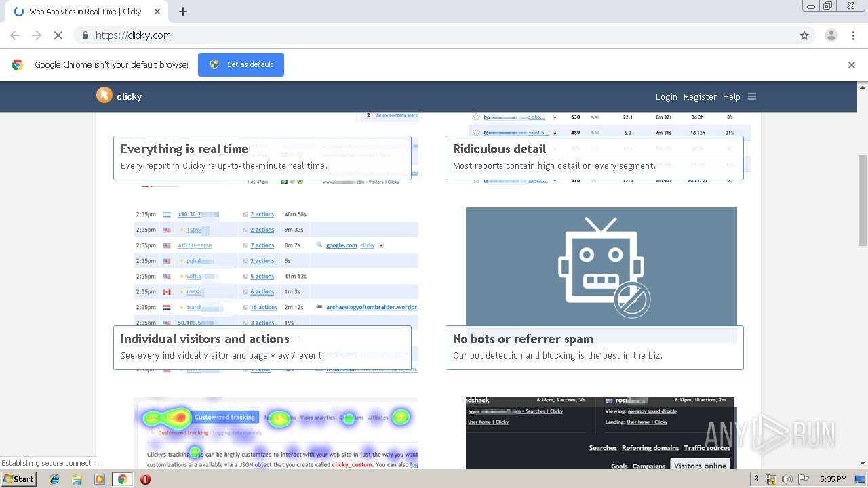
Task: Click the Referring domains link
Action: click(650, 448)
